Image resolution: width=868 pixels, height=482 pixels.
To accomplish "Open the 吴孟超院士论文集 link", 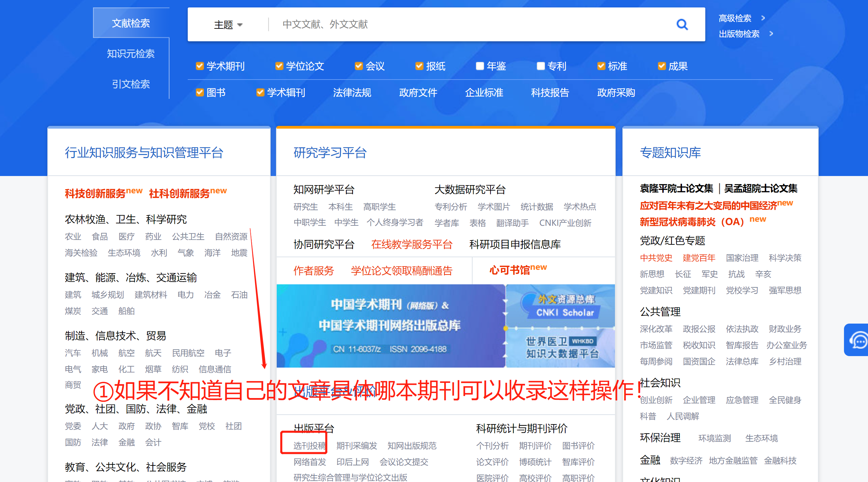I will 761,188.
